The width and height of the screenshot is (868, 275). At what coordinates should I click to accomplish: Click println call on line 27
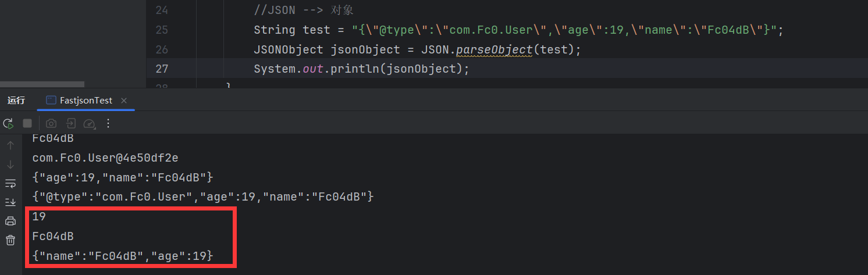[x=355, y=69]
